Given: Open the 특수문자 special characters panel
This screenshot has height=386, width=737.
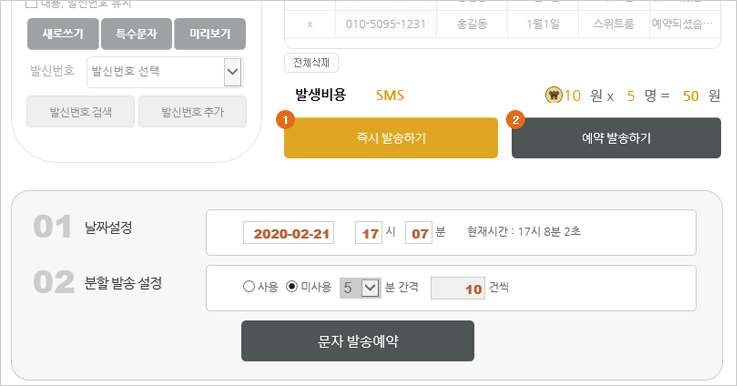Looking at the screenshot, I should click(x=136, y=34).
